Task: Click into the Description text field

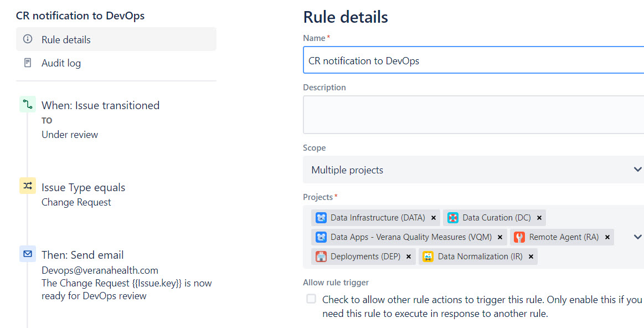Action: (x=473, y=115)
